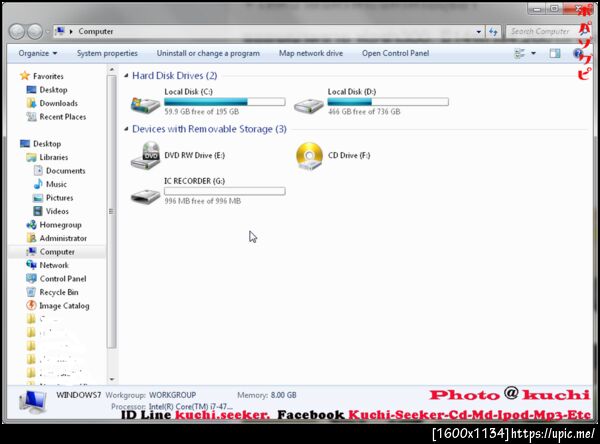
Task: Click the Videos library icon
Action: (38, 211)
